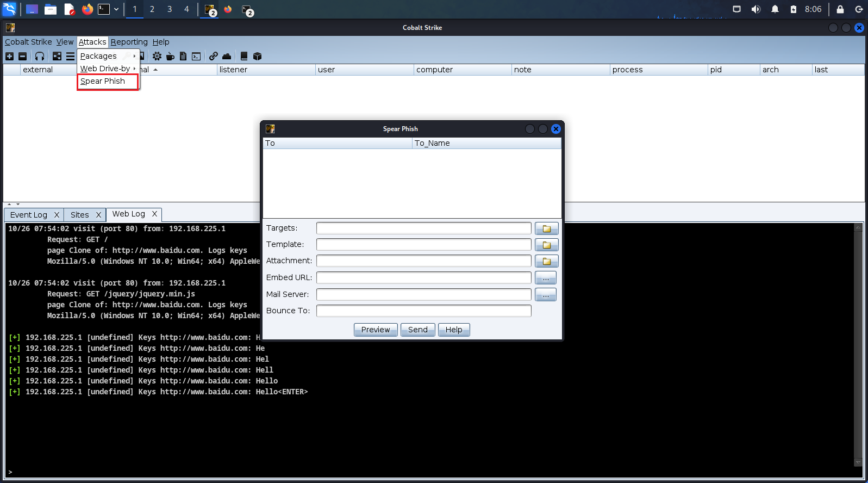The width and height of the screenshot is (868, 483).
Task: Click into the Bounce To input field
Action: point(423,311)
